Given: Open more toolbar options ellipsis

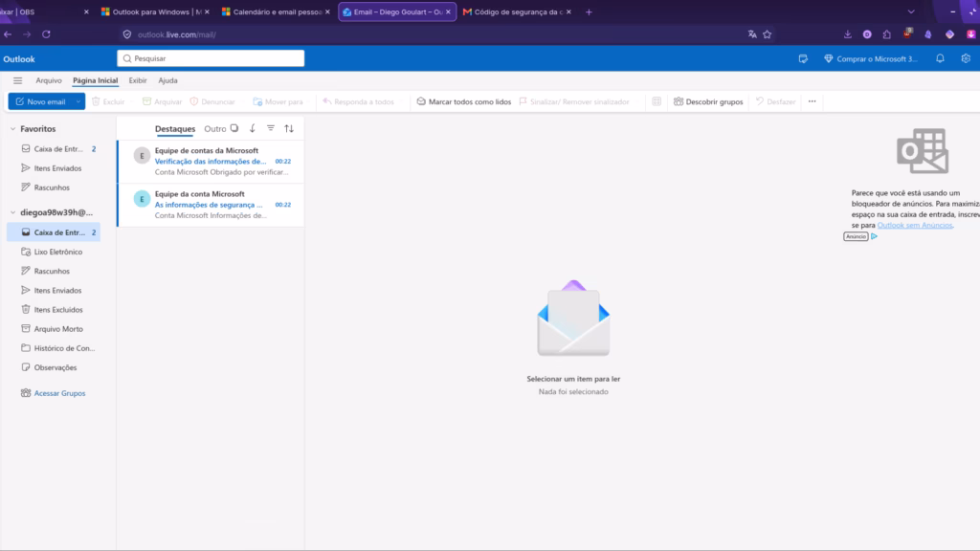Looking at the screenshot, I should [812, 101].
